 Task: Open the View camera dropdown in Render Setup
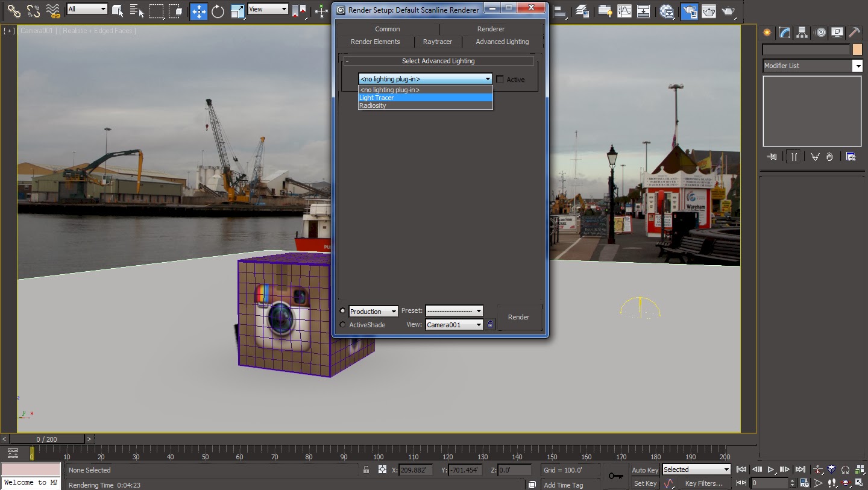pyautogui.click(x=479, y=325)
